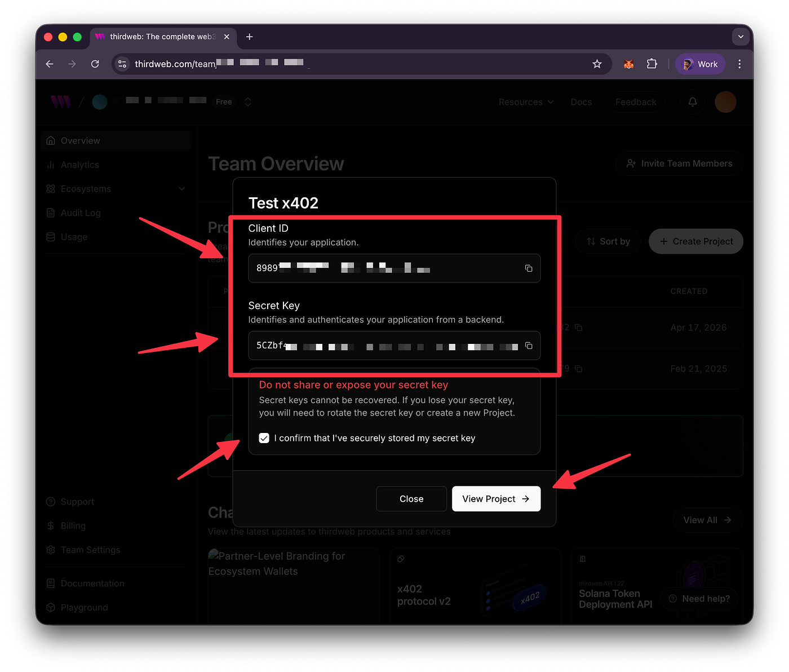The width and height of the screenshot is (789, 672).
Task: Click the Free plan badge
Action: click(x=224, y=102)
